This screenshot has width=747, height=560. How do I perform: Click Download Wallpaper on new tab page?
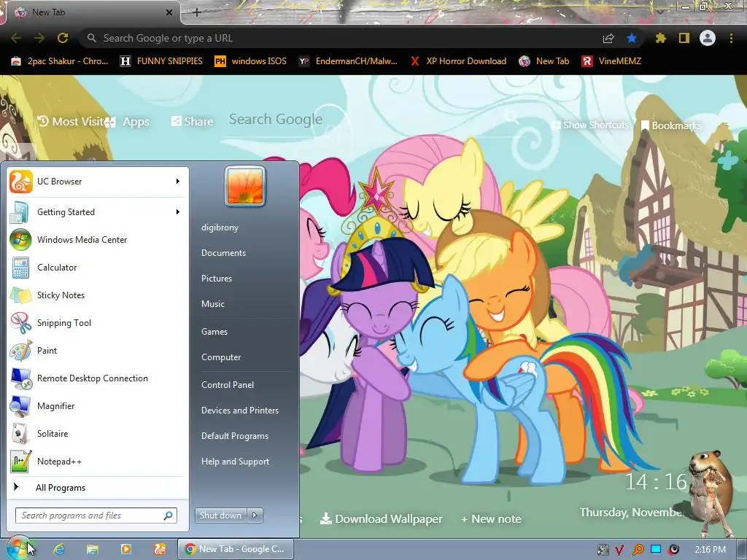[381, 518]
